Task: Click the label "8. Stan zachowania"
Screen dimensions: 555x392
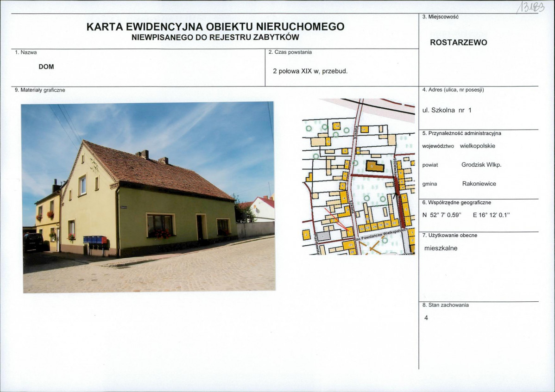Action: coord(445,305)
